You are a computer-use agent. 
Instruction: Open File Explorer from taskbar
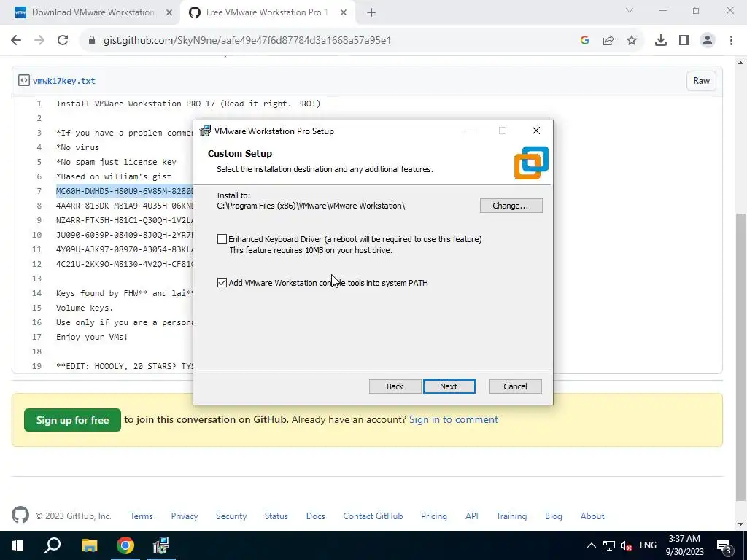89,545
